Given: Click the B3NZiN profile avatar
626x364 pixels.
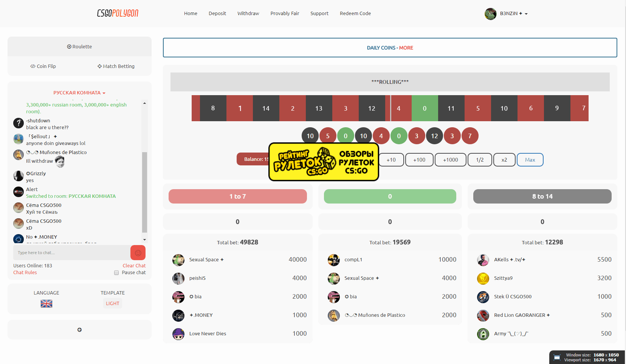Looking at the screenshot, I should click(491, 14).
